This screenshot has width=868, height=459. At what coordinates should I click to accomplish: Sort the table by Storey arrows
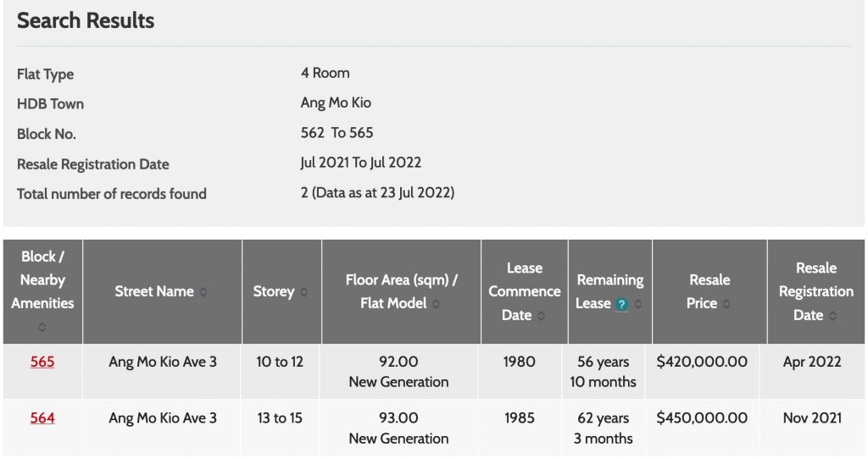click(303, 292)
